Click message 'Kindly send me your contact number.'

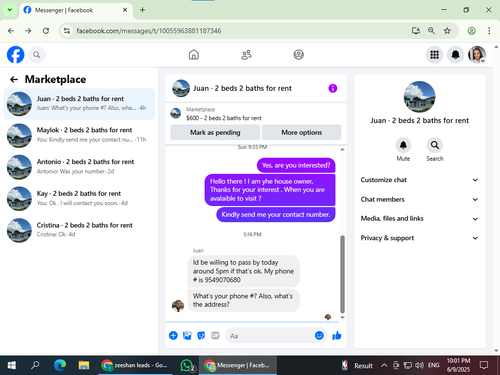(276, 215)
